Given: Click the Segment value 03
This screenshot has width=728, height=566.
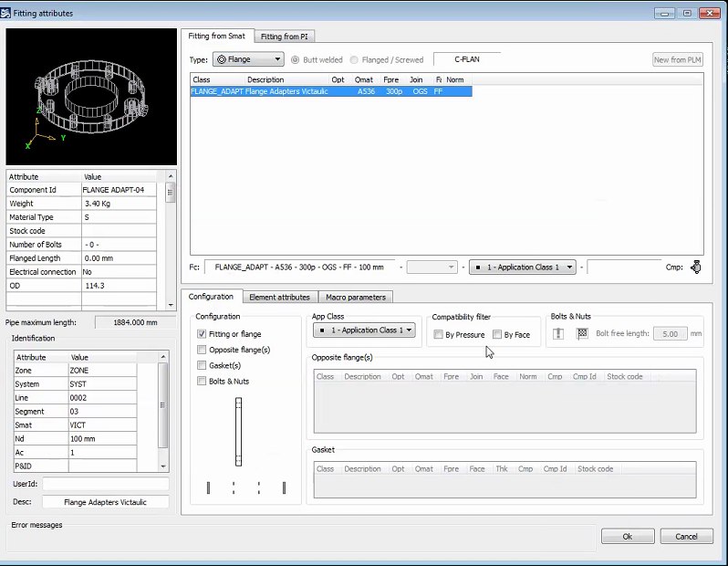Looking at the screenshot, I should pos(102,411).
